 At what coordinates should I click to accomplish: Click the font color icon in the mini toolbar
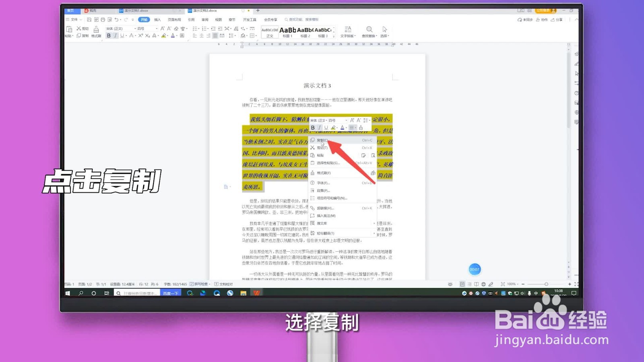coord(342,128)
